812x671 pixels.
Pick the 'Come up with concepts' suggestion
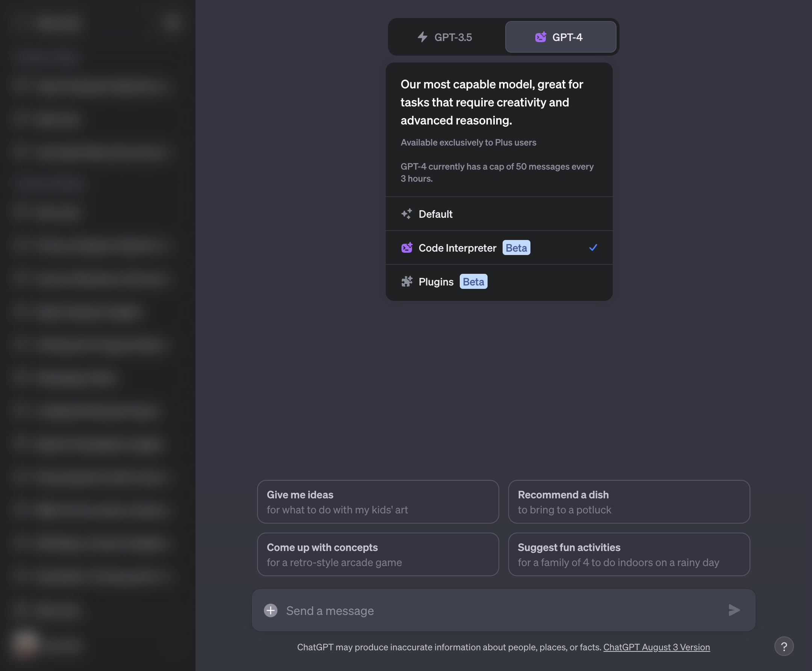pos(378,554)
